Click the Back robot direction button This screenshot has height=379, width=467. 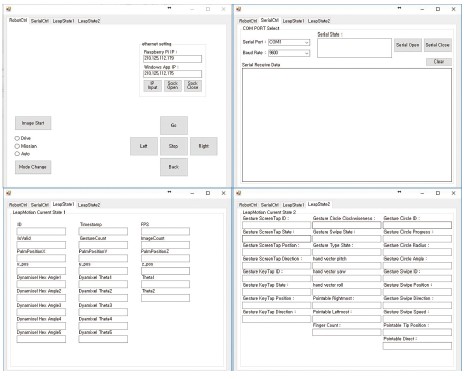point(174,167)
